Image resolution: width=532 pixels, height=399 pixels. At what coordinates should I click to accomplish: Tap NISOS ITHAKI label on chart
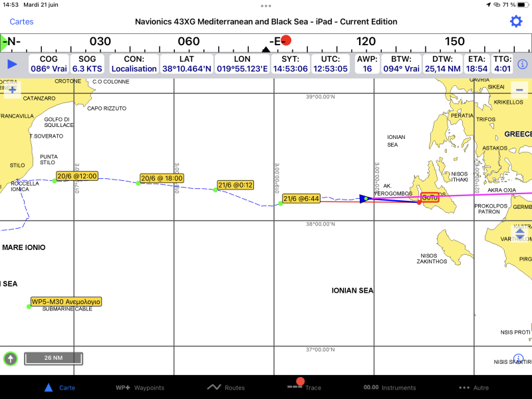tap(460, 176)
